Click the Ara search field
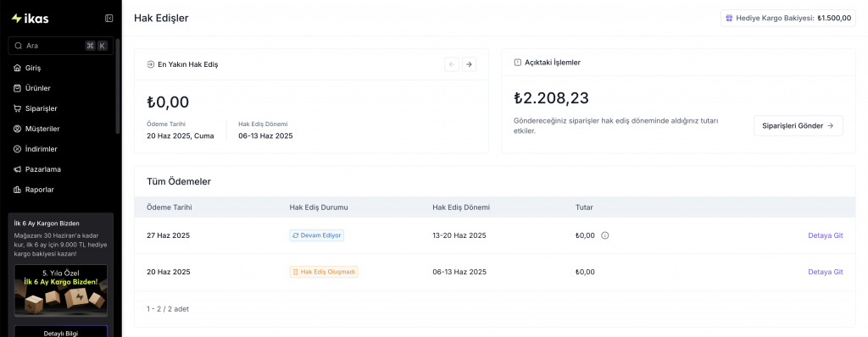This screenshot has width=868, height=337. 61,46
